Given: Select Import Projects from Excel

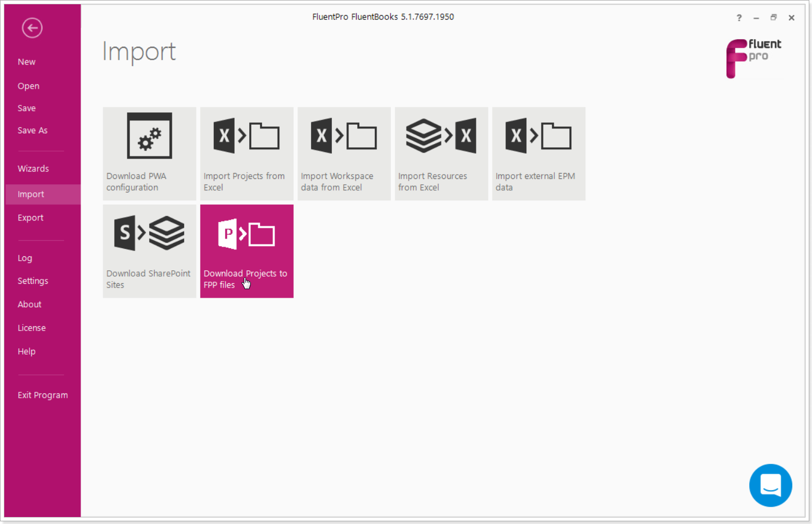Looking at the screenshot, I should pos(247,154).
